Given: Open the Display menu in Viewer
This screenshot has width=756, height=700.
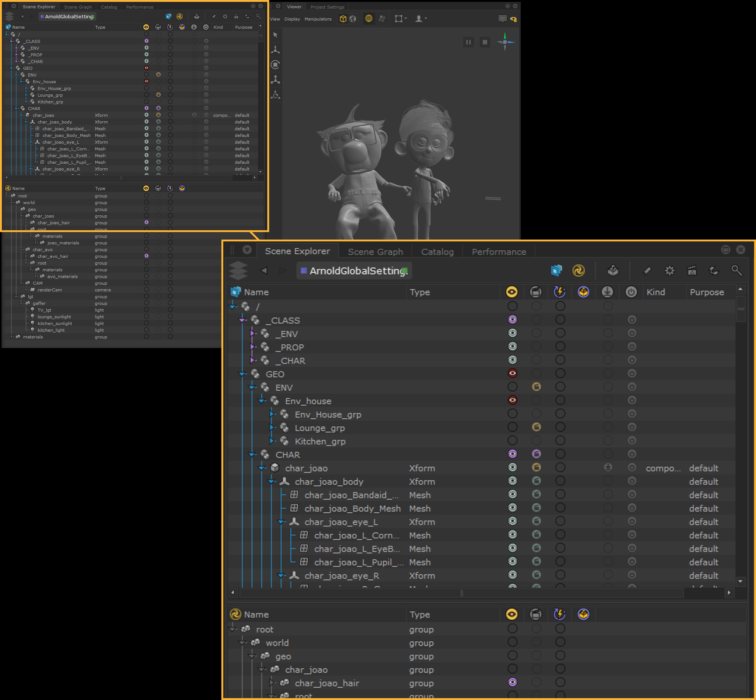Looking at the screenshot, I should [x=292, y=19].
